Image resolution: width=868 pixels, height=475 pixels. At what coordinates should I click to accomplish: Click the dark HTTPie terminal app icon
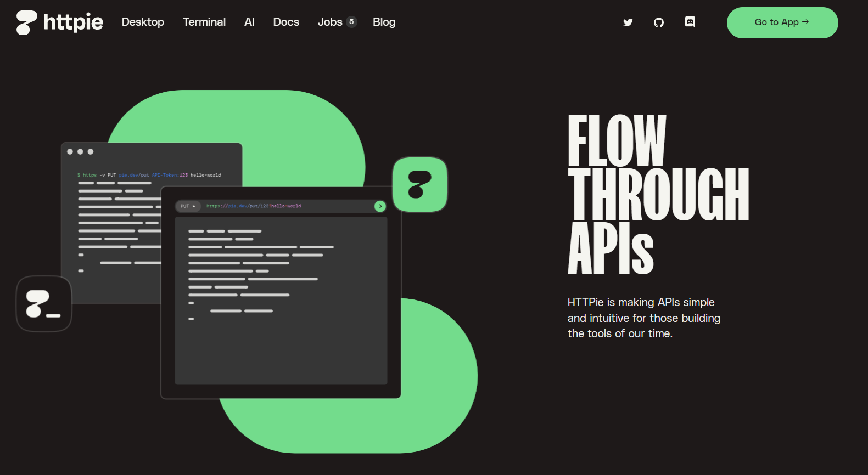click(44, 304)
